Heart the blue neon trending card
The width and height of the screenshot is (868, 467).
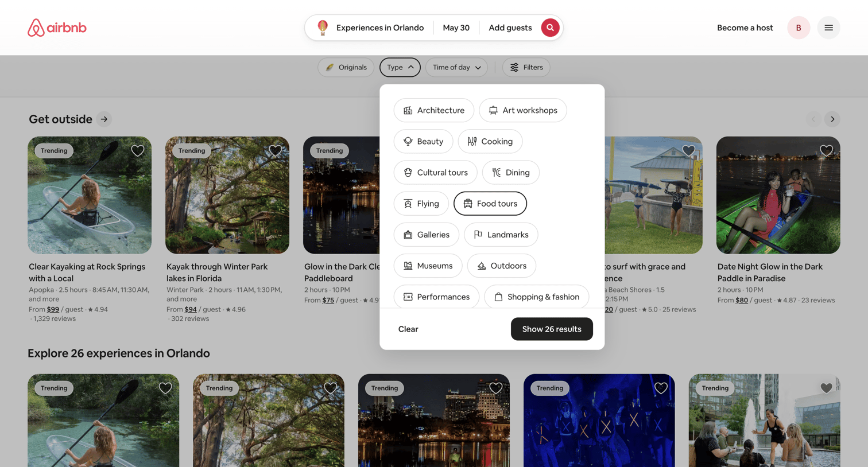[661, 388]
